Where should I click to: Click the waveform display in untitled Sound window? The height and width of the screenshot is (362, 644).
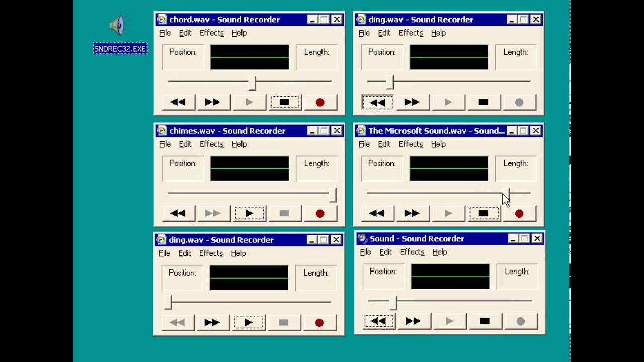450,276
